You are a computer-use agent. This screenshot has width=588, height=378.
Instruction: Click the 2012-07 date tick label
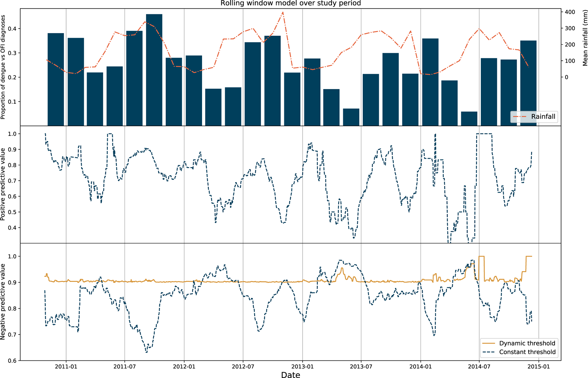pos(243,366)
